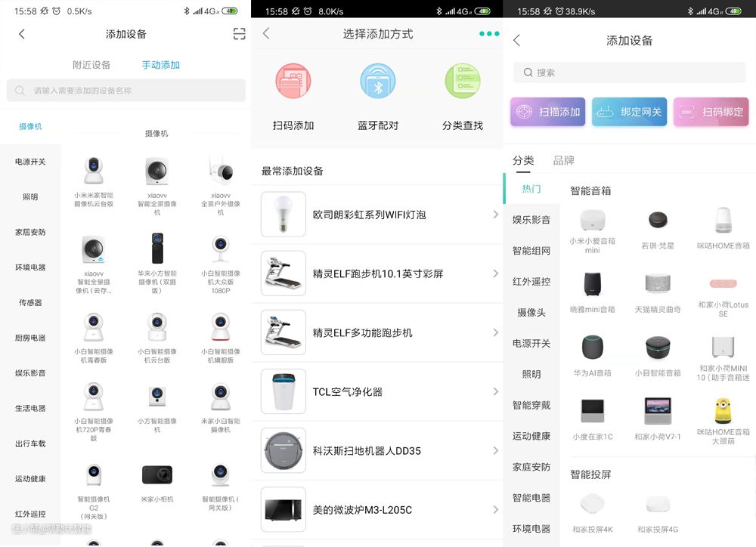Focus the 搜索 search field

[x=629, y=73]
